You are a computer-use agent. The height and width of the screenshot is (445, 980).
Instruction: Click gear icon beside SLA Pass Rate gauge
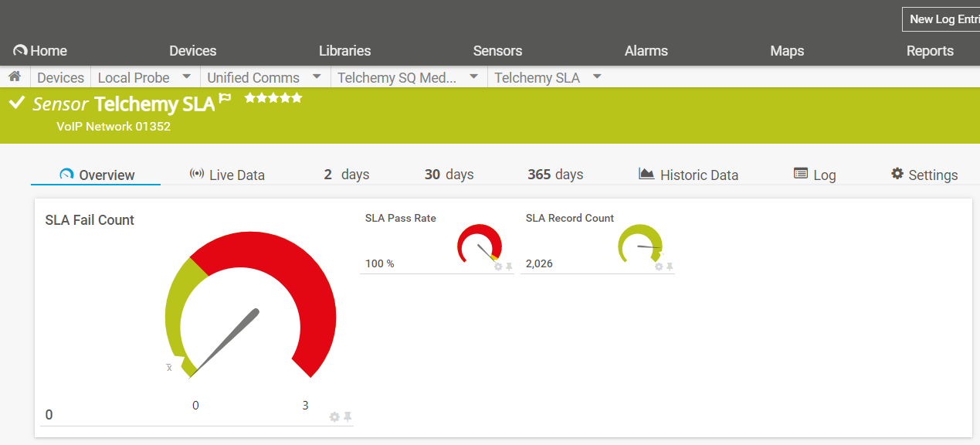[x=498, y=267]
